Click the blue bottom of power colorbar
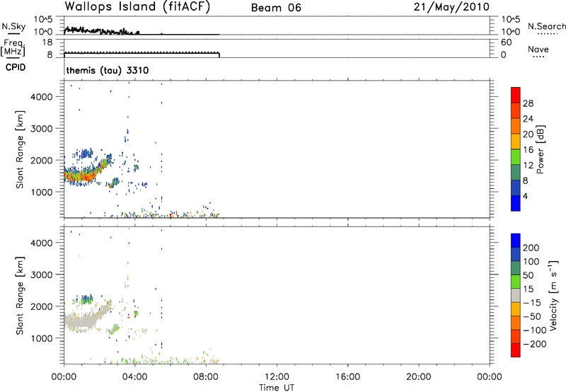Viewport: 566px width, 392px height. tap(516, 203)
